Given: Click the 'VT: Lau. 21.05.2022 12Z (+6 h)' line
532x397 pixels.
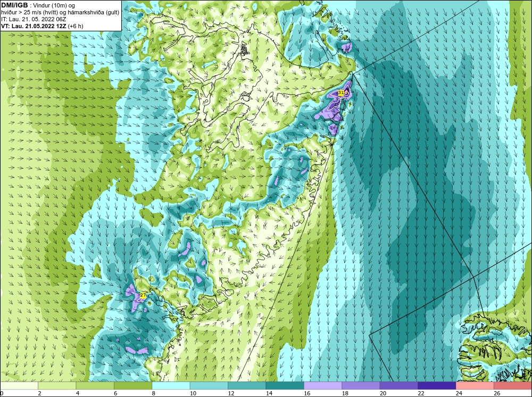Looking at the screenshot, I should coord(42,26).
